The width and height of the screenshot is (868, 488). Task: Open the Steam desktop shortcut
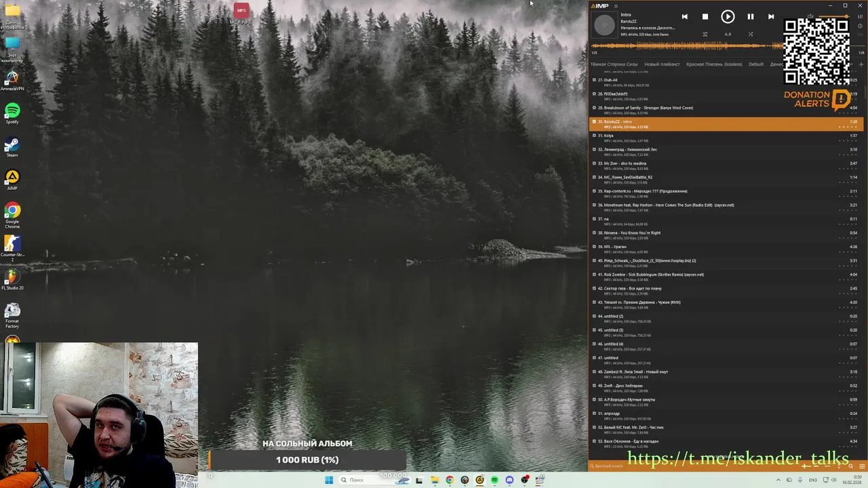coord(12,147)
